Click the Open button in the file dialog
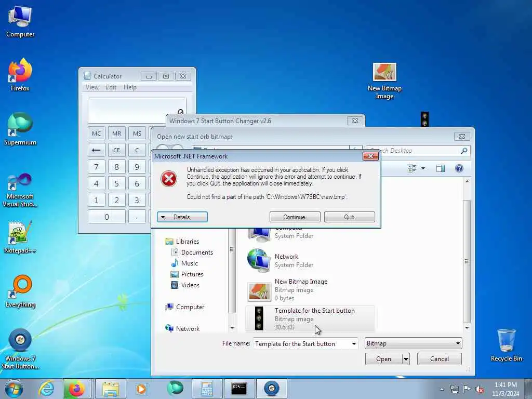The height and width of the screenshot is (399, 532). [x=384, y=359]
